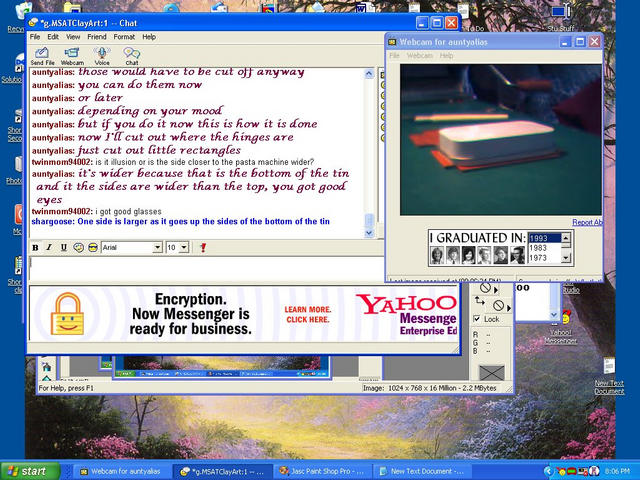This screenshot has height=480, width=640.
Task: Select 1973 in graduation year list
Action: (544, 258)
